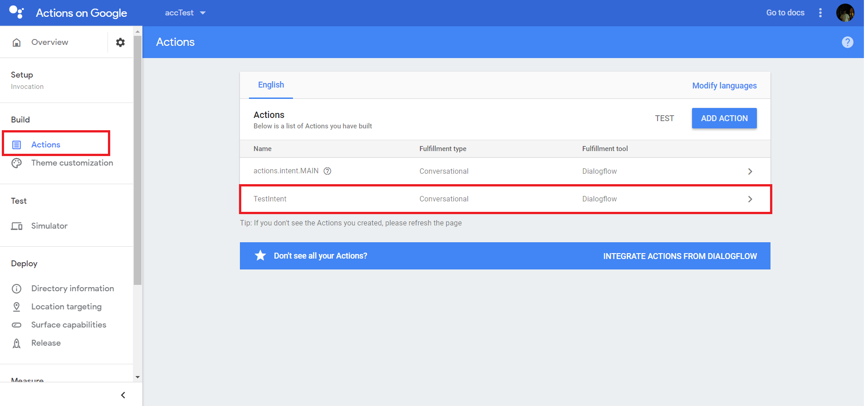
Task: Click Dialogflow in the TestIntent row
Action: pos(600,199)
